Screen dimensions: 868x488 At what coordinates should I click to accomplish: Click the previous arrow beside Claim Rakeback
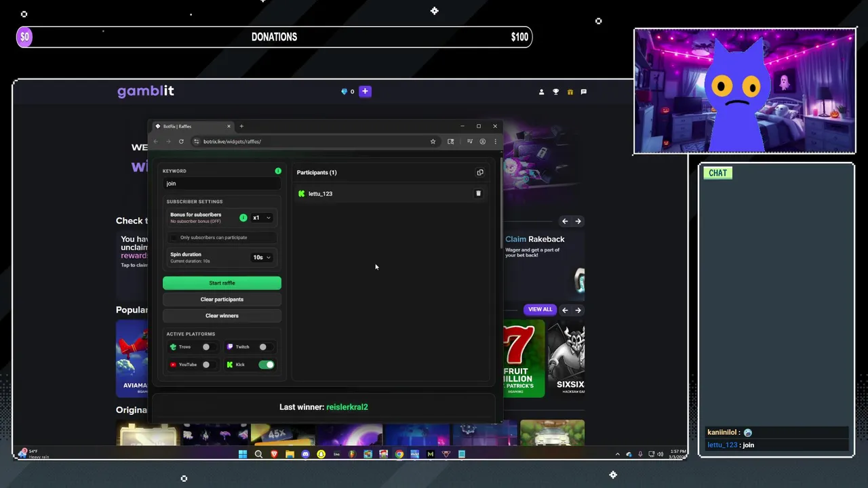click(x=565, y=221)
